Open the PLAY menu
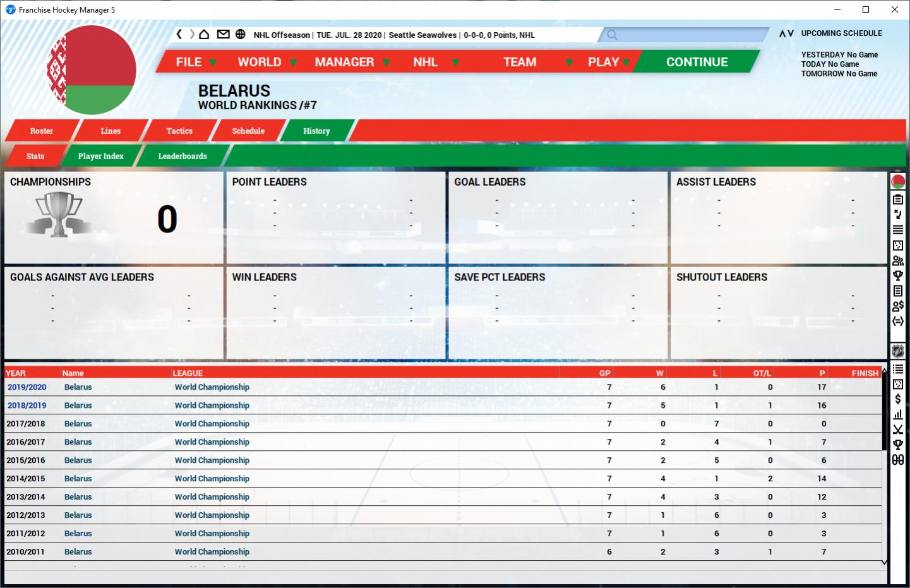Image resolution: width=910 pixels, height=588 pixels. [x=604, y=62]
